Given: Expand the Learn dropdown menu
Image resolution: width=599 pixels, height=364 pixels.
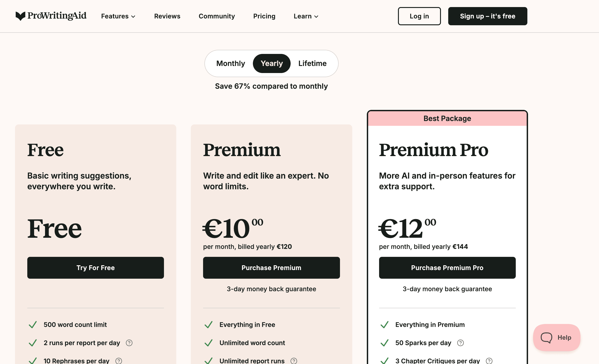Looking at the screenshot, I should [306, 16].
